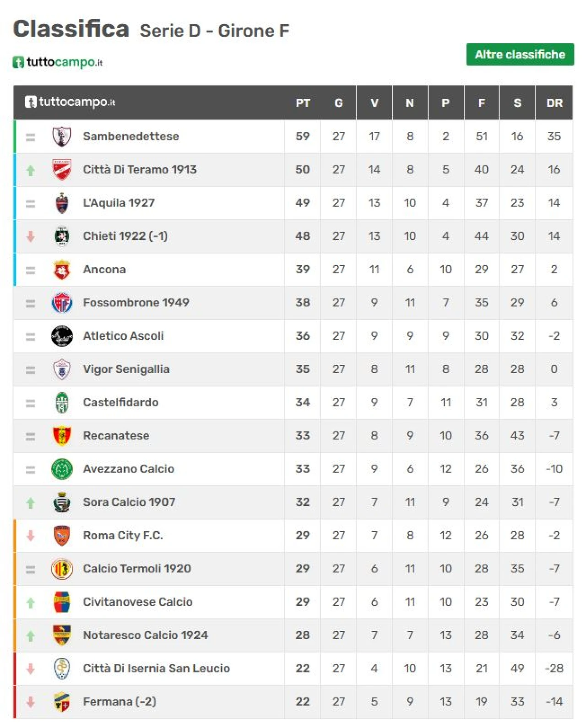Open the Vigor Senigallia team name
Viewport: 586px width, 728px height.
(126, 369)
